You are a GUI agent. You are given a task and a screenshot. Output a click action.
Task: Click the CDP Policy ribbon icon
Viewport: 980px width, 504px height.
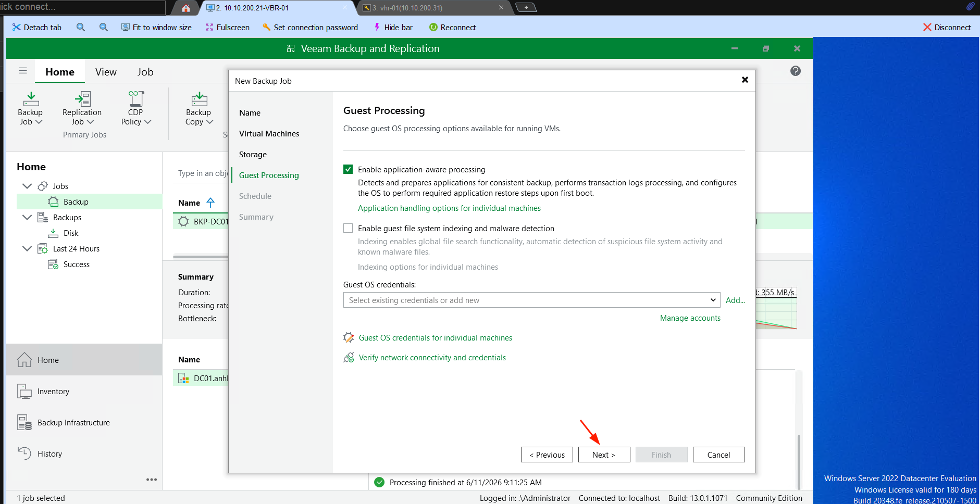point(136,98)
